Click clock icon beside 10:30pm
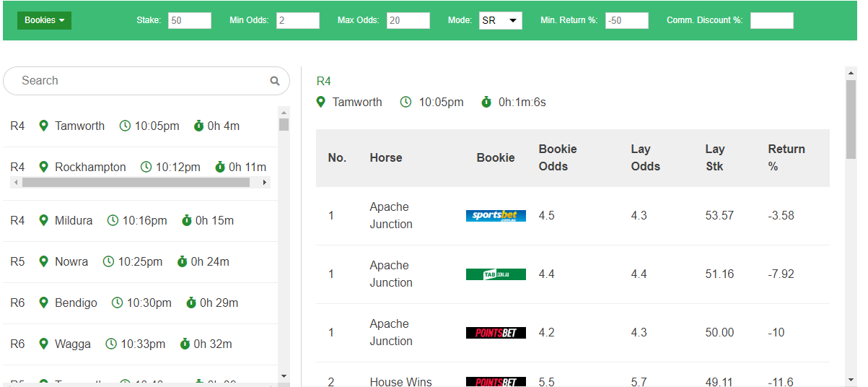868x387 pixels. pos(117,303)
